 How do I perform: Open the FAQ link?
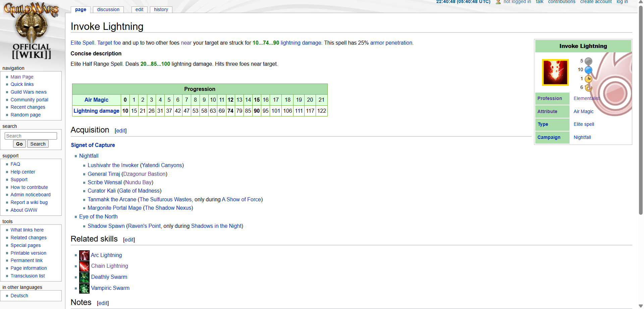click(x=15, y=164)
